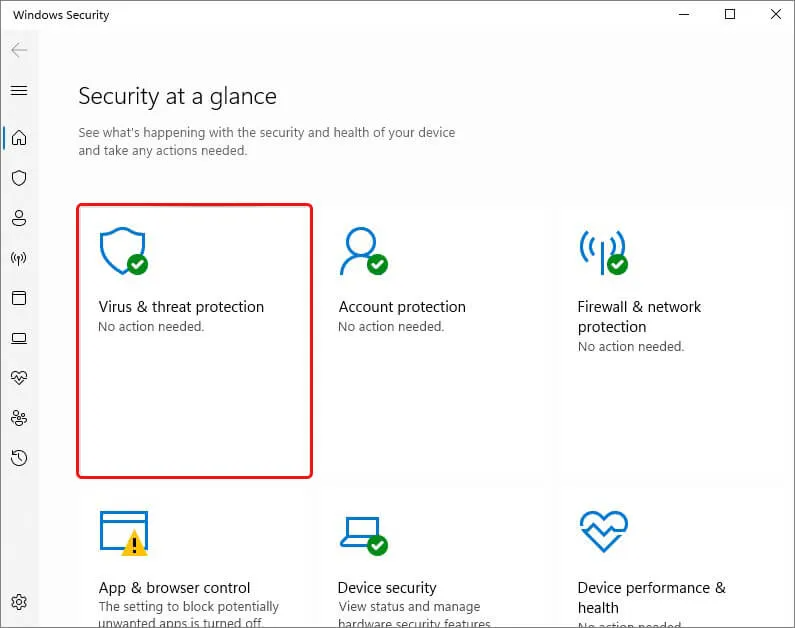Open Device performance heart icon in sidebar
Image resolution: width=795 pixels, height=628 pixels.
19,378
